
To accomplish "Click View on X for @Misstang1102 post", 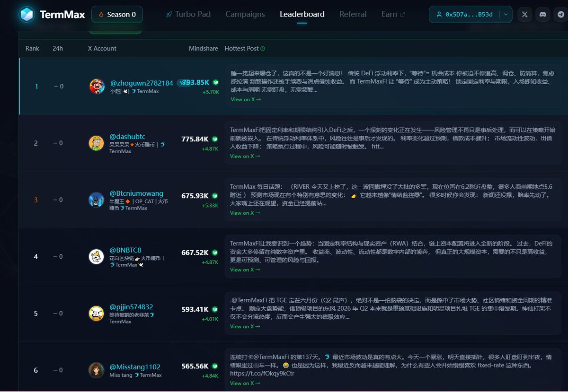I will pyautogui.click(x=245, y=383).
